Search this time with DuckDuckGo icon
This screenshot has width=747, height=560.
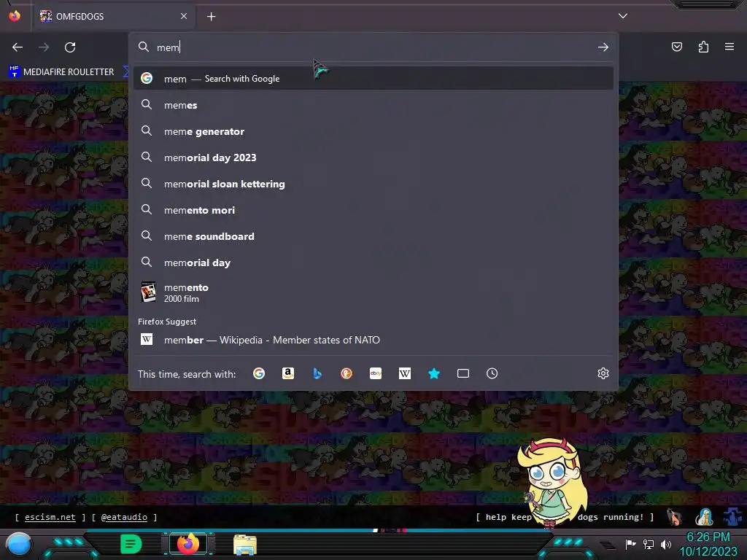click(347, 373)
